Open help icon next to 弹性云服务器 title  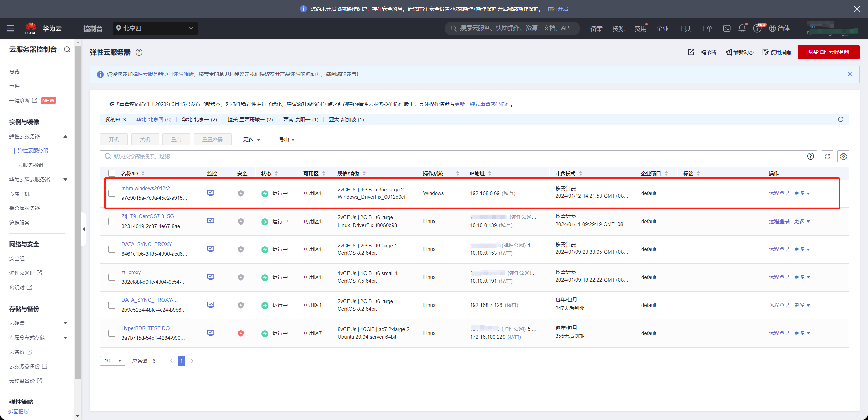tap(139, 52)
